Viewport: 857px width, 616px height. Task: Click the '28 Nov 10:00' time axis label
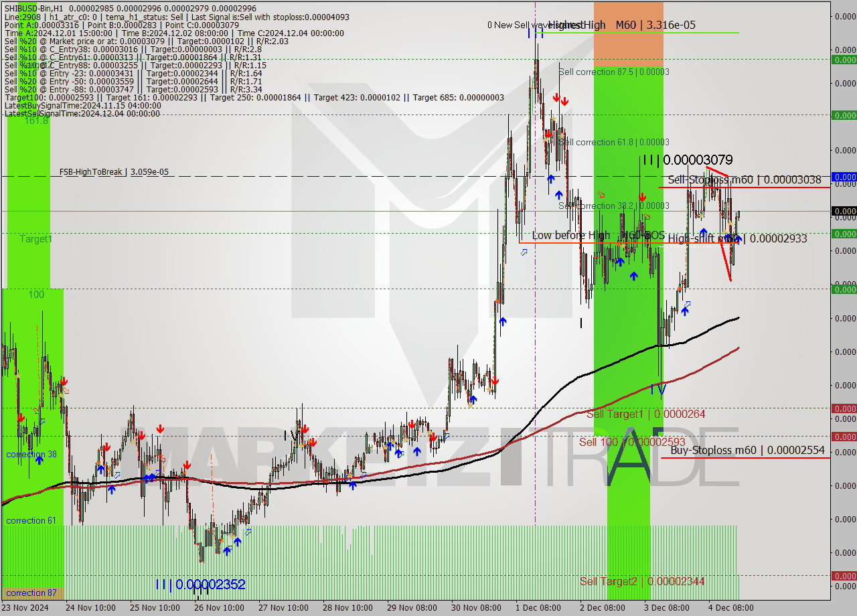pyautogui.click(x=347, y=608)
